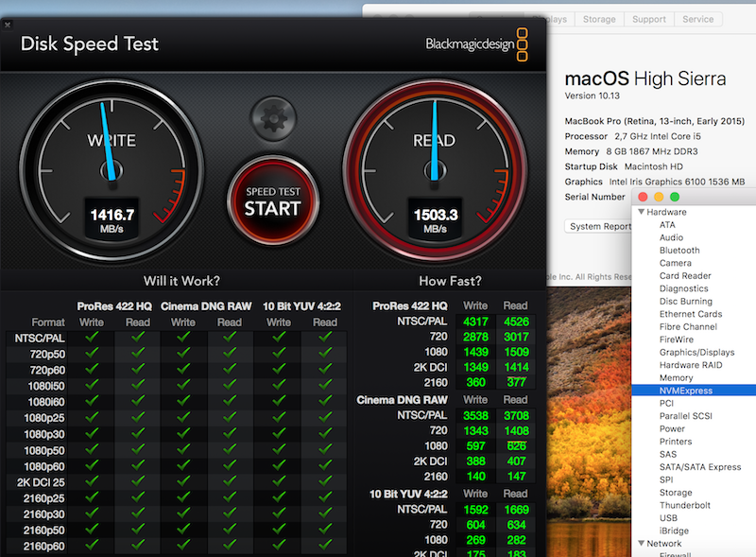Select SAS in the hardware list
Image resolution: width=756 pixels, height=557 pixels.
668,454
